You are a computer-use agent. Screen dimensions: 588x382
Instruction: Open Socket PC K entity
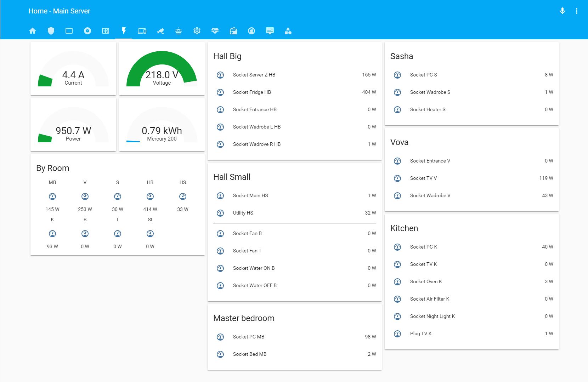[x=472, y=247]
